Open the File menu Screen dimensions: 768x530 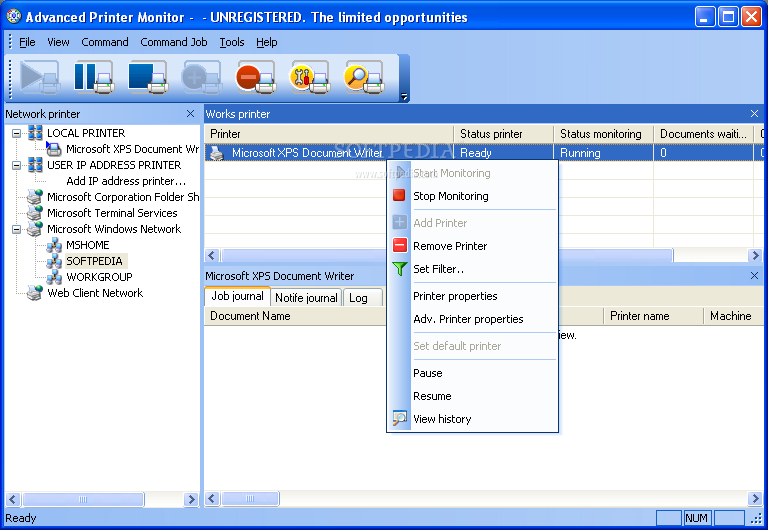27,42
